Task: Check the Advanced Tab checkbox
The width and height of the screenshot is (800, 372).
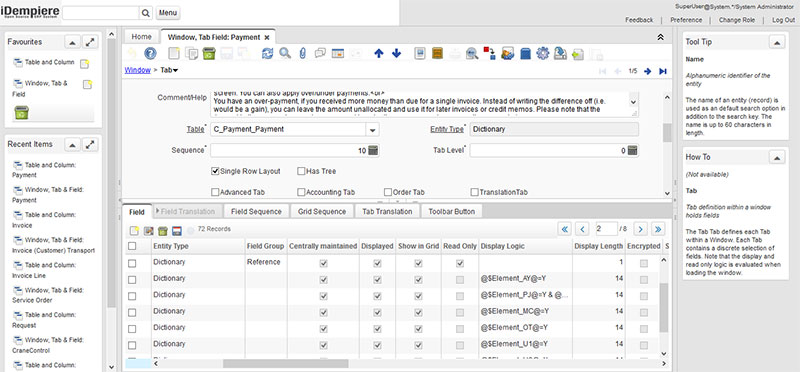Action: (215, 192)
